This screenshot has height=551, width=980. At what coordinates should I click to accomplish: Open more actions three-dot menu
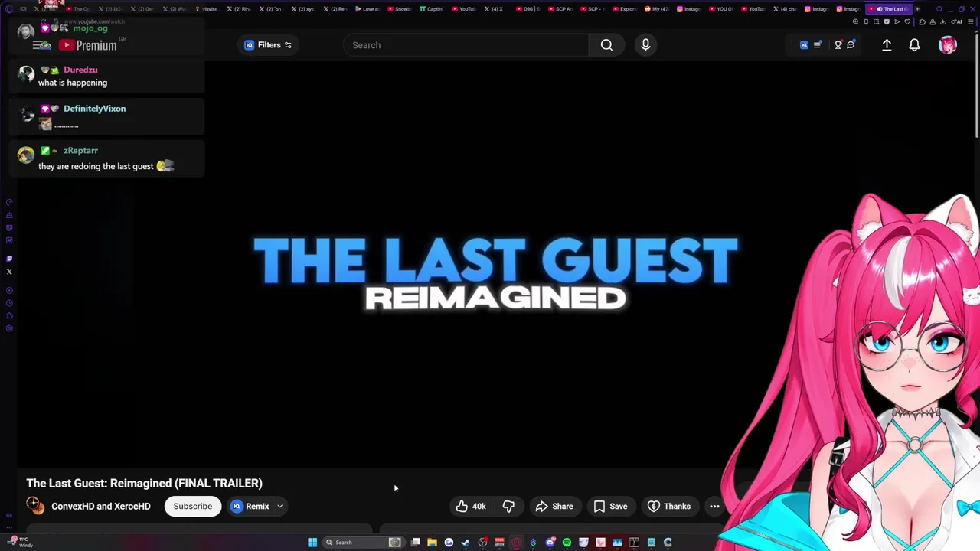click(x=714, y=506)
